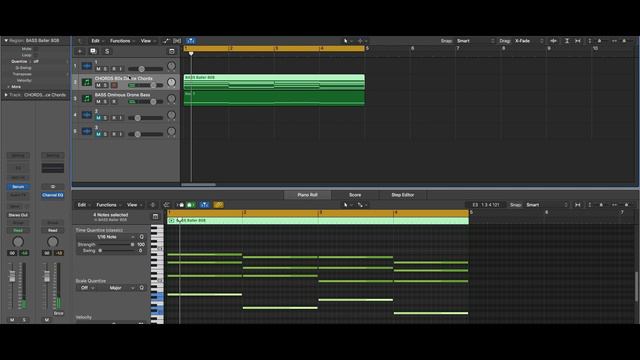
Task: Click horizontal auto zoom icon in Tracks toolbar
Action: (578, 41)
